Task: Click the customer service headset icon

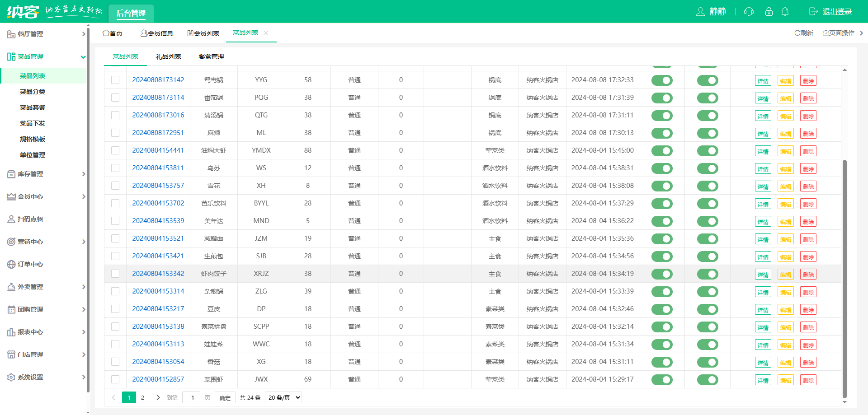Action: pos(749,12)
